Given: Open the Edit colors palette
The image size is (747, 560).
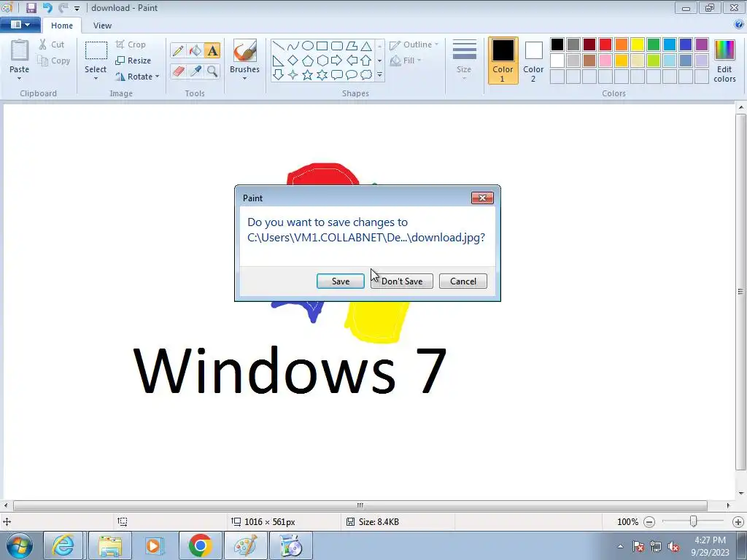Looking at the screenshot, I should (x=724, y=61).
